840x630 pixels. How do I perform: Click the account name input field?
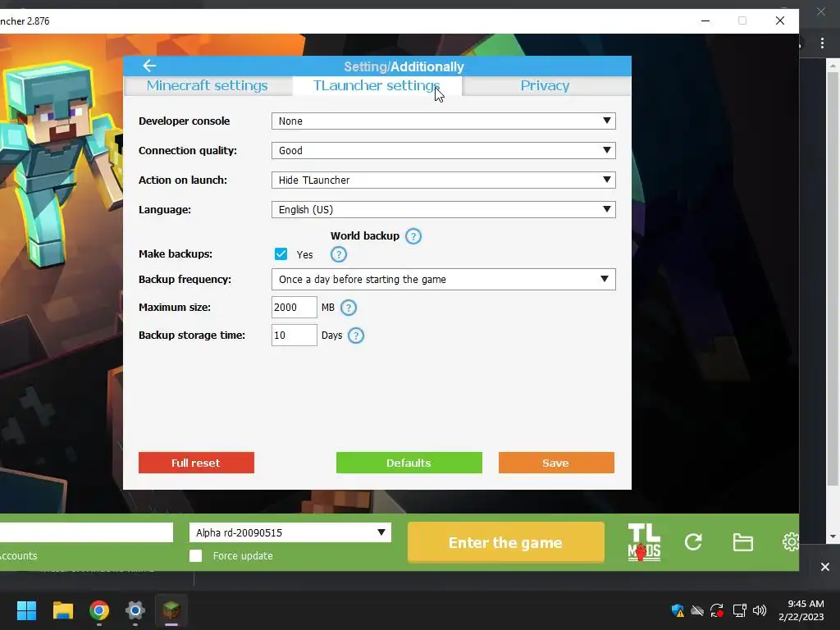pyautogui.click(x=86, y=532)
